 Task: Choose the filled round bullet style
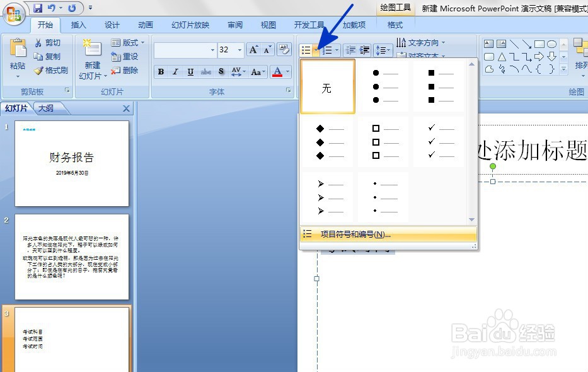point(383,86)
